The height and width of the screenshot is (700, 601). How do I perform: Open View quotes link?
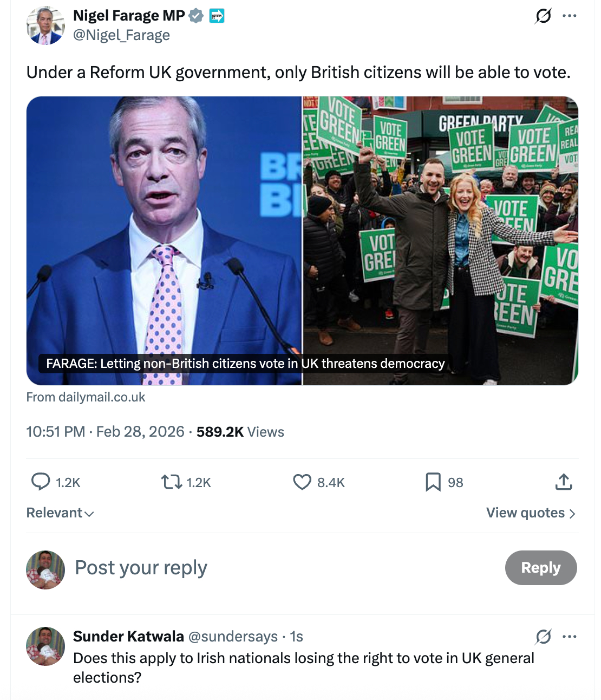[530, 513]
